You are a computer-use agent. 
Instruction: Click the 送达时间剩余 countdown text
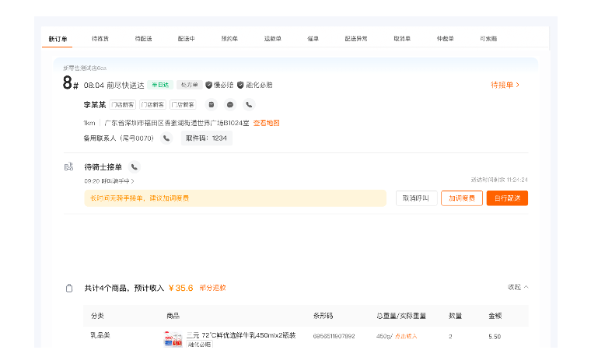pyautogui.click(x=499, y=180)
